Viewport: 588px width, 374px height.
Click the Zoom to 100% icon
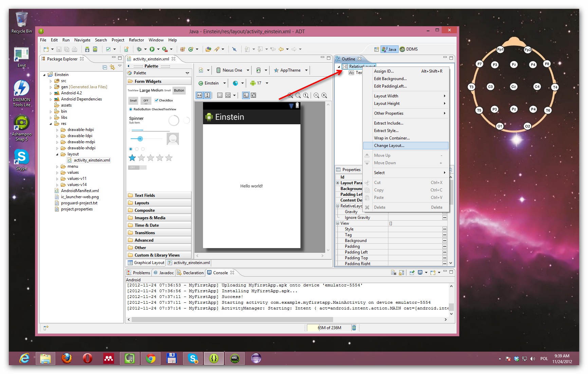point(306,95)
